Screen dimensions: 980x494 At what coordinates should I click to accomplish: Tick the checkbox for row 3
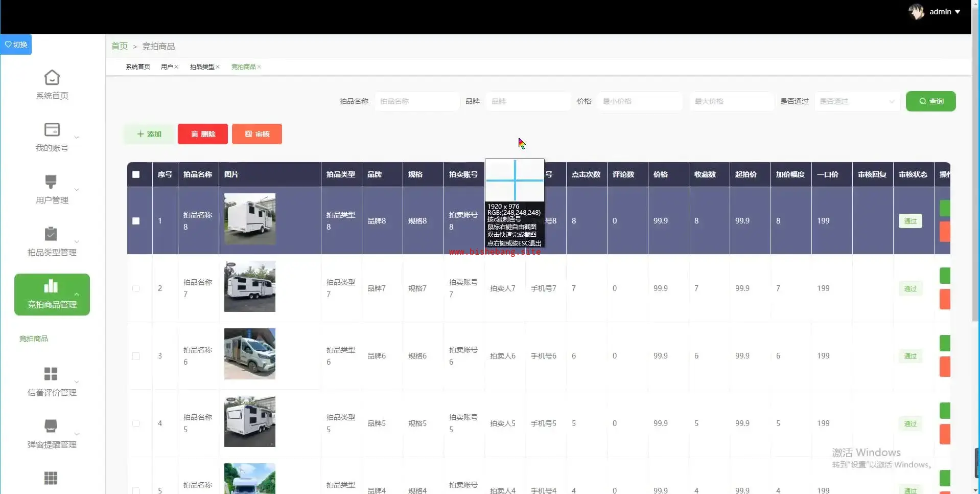point(136,356)
